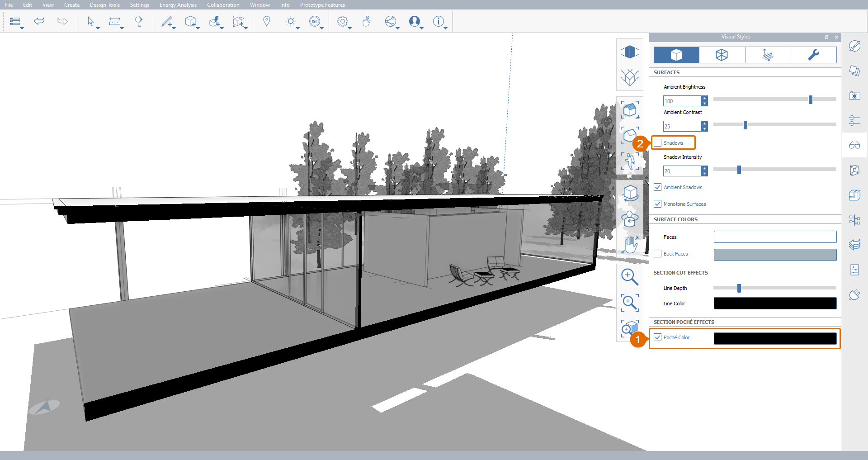Close the Visual Styles panel
The height and width of the screenshot is (460, 868).
pyautogui.click(x=836, y=37)
